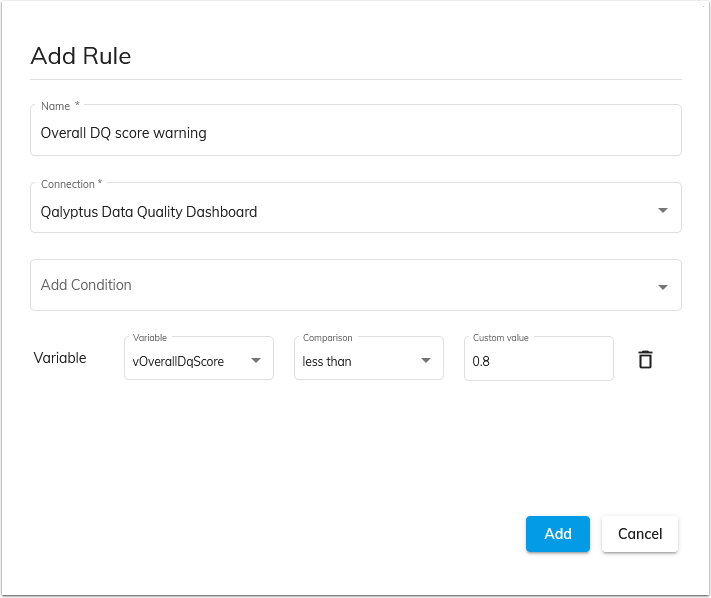Click the small Variable floating label
Screen dimensions: 711x598
150,338
